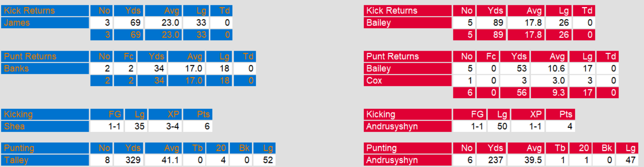Select Cox in the red Punt Returns table
The image size is (644, 167).
(374, 81)
